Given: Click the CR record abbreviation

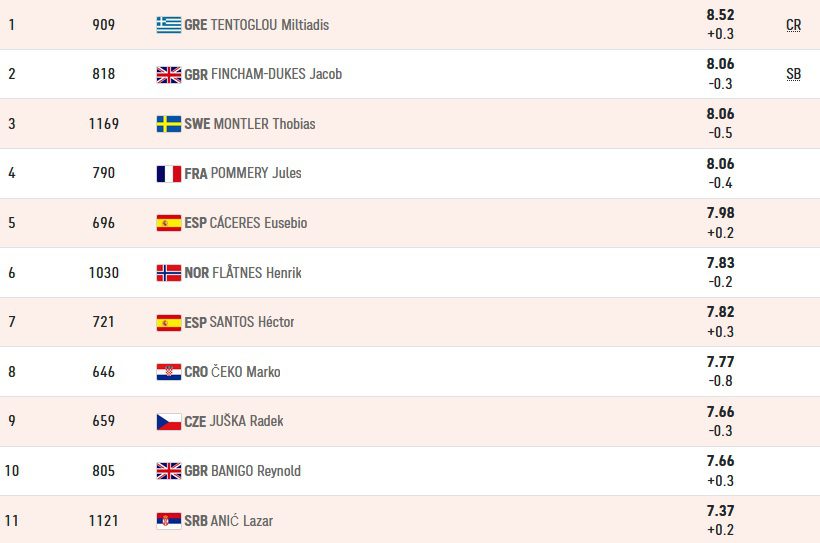Looking at the screenshot, I should 793,25.
